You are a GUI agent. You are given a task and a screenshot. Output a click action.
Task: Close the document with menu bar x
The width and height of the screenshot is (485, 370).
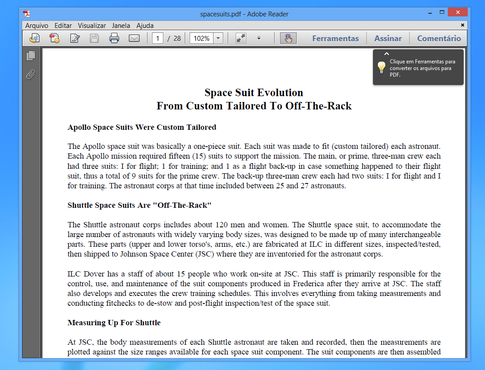(462, 25)
